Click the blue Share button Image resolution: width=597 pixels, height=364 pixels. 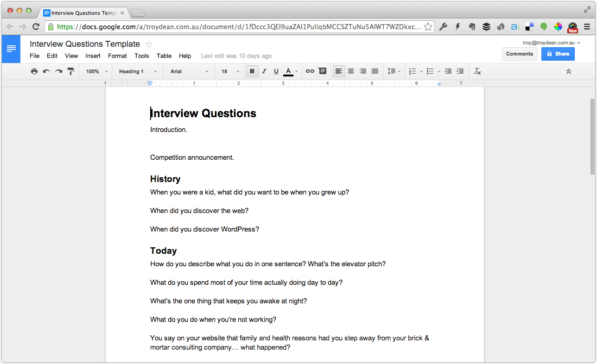click(558, 54)
